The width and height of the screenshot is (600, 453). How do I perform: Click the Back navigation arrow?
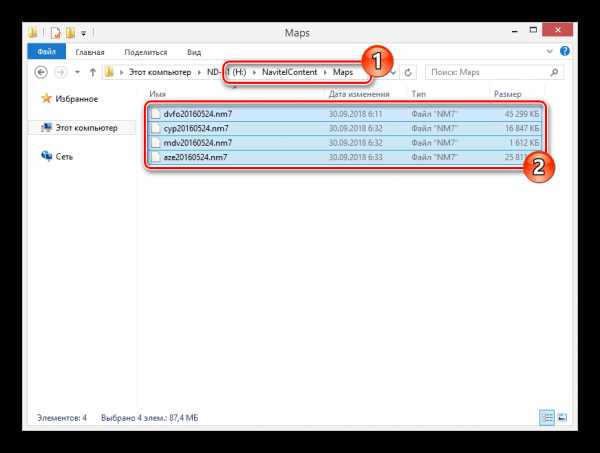click(42, 72)
